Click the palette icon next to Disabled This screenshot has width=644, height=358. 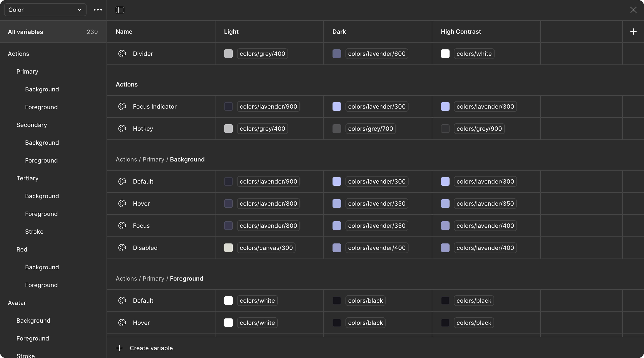coord(122,248)
